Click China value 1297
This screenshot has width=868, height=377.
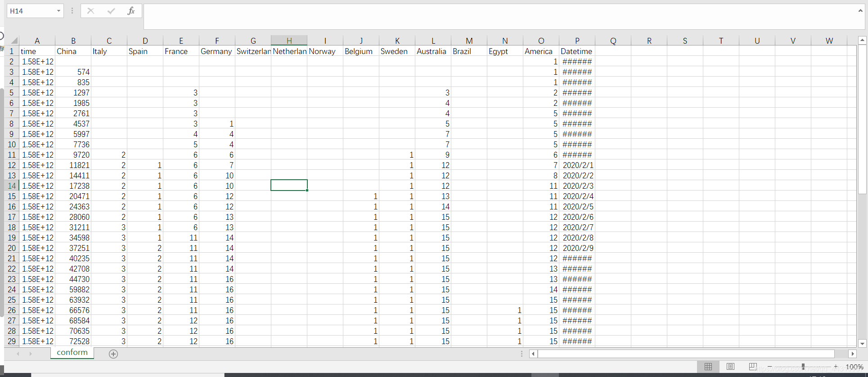pyautogui.click(x=73, y=92)
